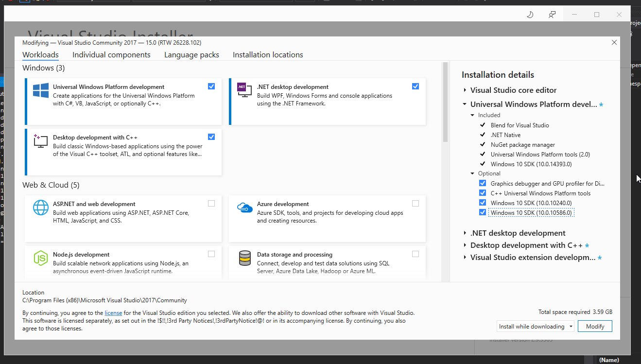Collapse the Included components list
Viewport: 641px width, 364px height.
pos(473,115)
